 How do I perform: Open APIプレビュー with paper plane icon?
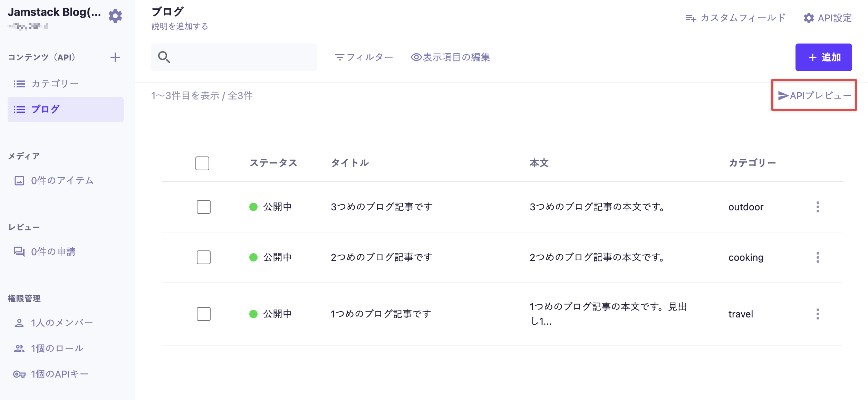click(814, 96)
